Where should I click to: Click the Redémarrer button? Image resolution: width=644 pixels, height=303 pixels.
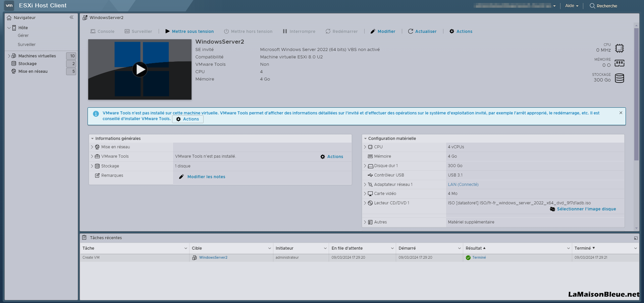341,31
